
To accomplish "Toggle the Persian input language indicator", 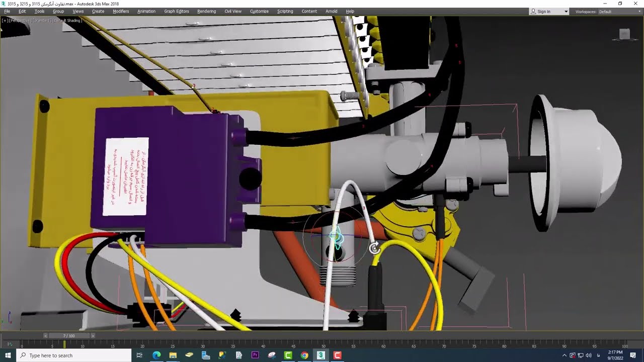I will pos(598,355).
